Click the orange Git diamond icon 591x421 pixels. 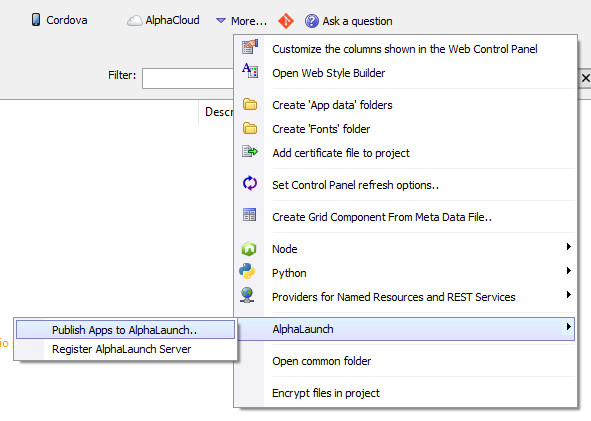(x=286, y=21)
